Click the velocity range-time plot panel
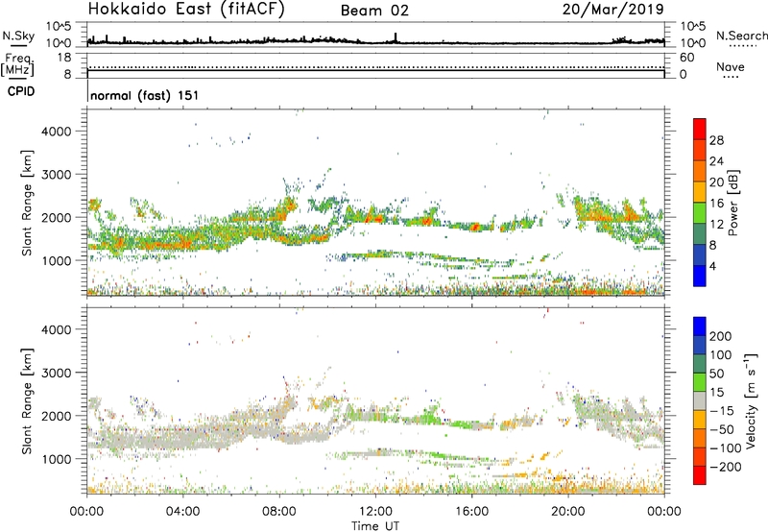The width and height of the screenshot is (768, 532). [375, 400]
